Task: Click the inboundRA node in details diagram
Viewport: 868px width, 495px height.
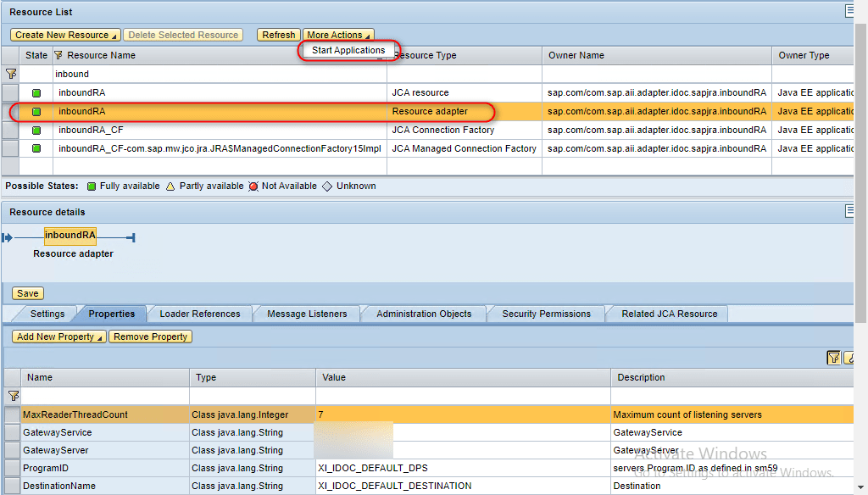Action: (70, 236)
